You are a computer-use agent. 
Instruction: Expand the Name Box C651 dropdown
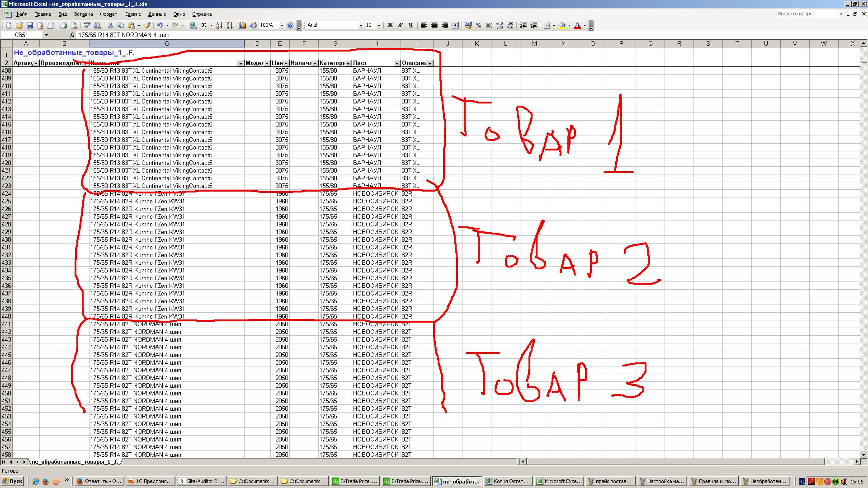coord(46,35)
